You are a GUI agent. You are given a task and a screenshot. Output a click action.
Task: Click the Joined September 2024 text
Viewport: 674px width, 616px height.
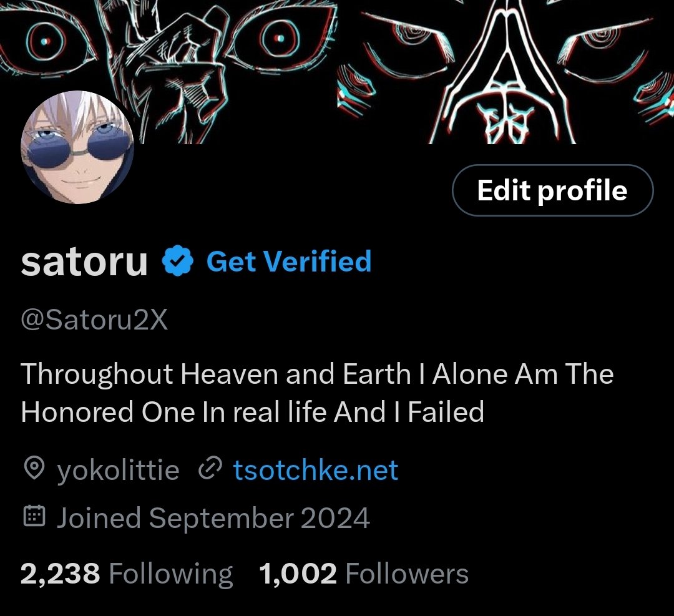coord(213,517)
